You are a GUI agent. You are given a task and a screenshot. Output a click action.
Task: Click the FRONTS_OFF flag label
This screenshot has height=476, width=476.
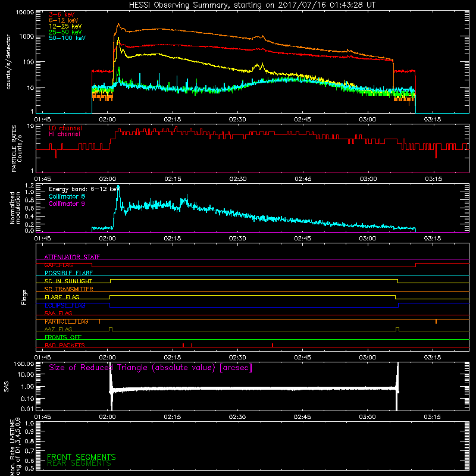(x=63, y=337)
